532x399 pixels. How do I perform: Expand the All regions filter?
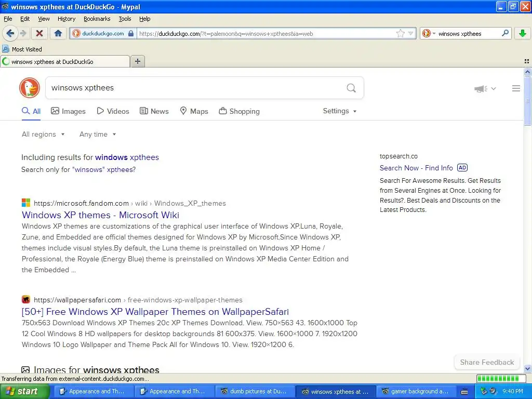point(43,135)
